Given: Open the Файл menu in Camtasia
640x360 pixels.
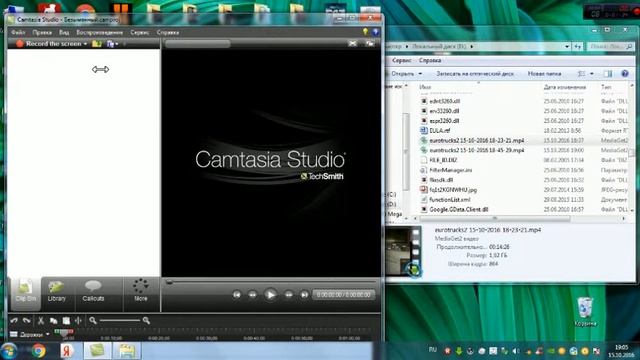Looking at the screenshot, I should point(18,32).
